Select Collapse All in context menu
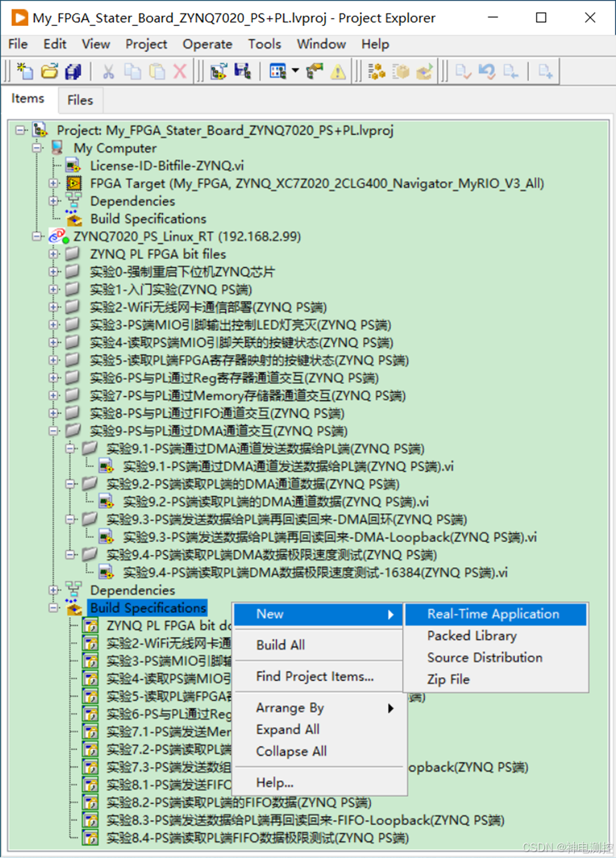 (318, 751)
